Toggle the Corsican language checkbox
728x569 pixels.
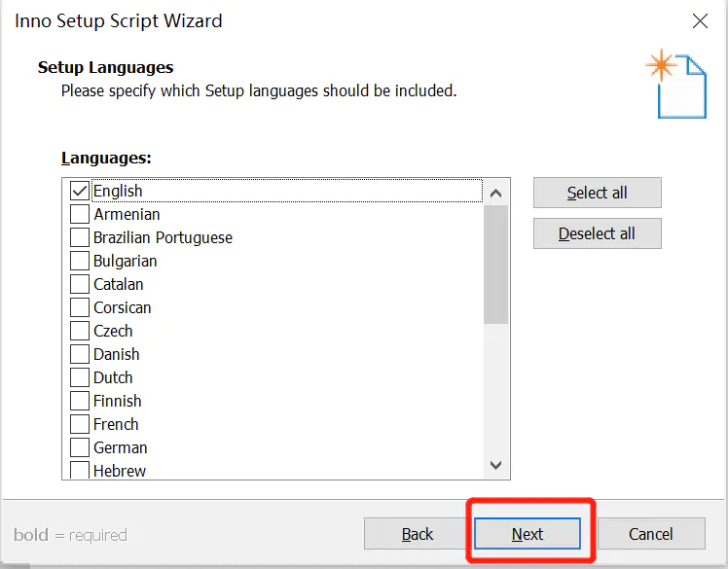tap(80, 307)
